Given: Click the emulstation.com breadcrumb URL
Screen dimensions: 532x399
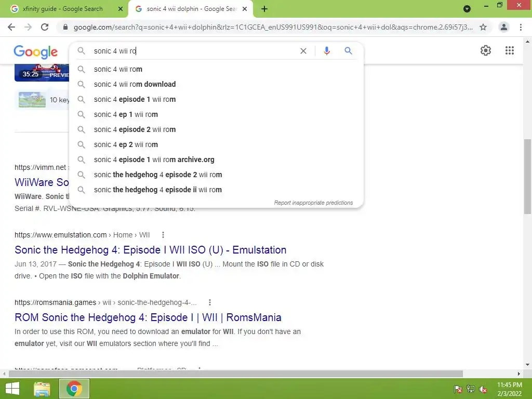Looking at the screenshot, I should (x=82, y=235).
